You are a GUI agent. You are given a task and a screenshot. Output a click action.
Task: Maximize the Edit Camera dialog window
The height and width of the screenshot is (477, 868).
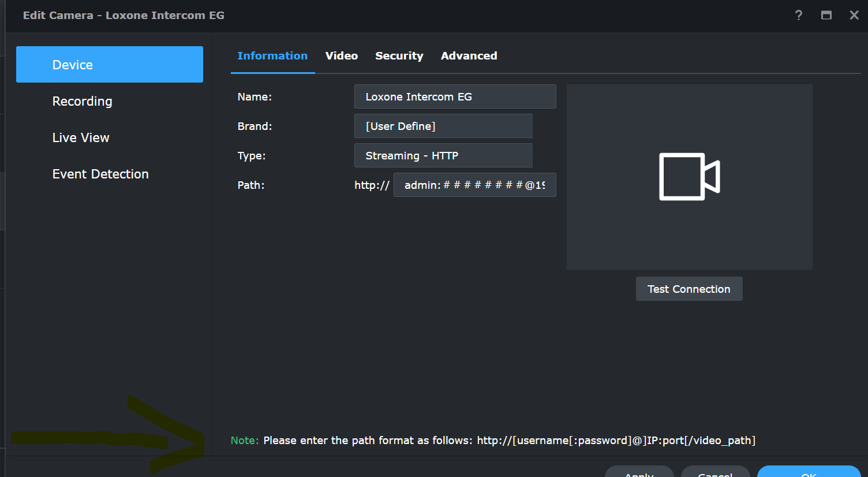pos(826,16)
